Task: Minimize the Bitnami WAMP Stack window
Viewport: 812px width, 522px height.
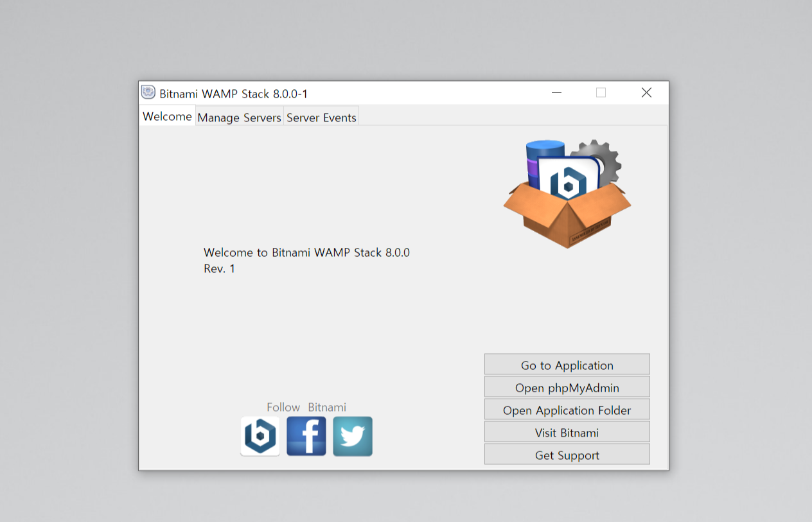Action: coord(556,92)
